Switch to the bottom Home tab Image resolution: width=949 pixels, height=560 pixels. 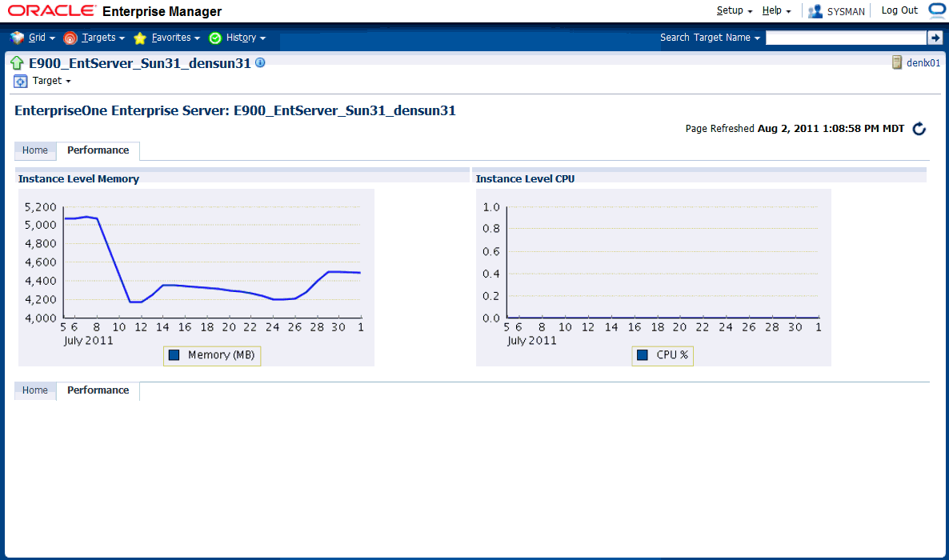click(x=35, y=390)
